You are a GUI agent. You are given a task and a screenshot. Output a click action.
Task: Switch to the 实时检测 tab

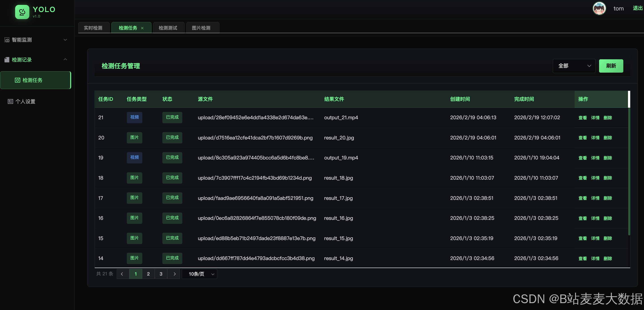coord(93,28)
